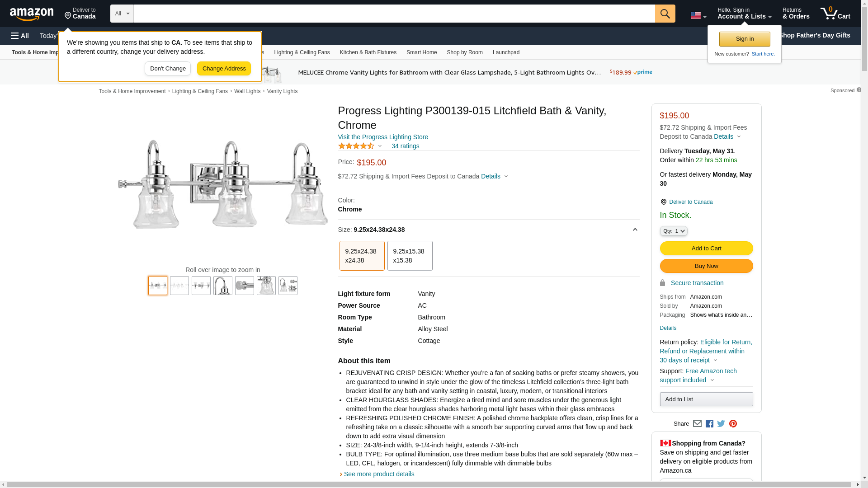Open the cart icon
Screen dimensions: 868x488
835,14
